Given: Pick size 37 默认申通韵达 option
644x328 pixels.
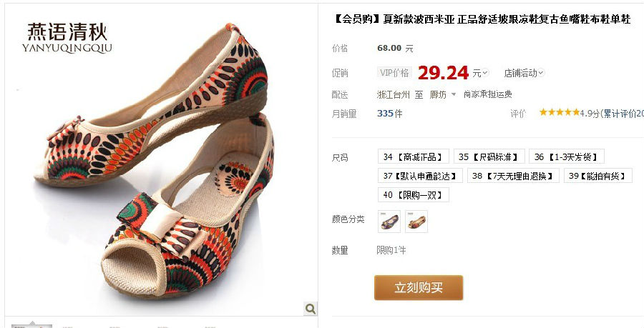Looking at the screenshot, I should [x=420, y=176].
